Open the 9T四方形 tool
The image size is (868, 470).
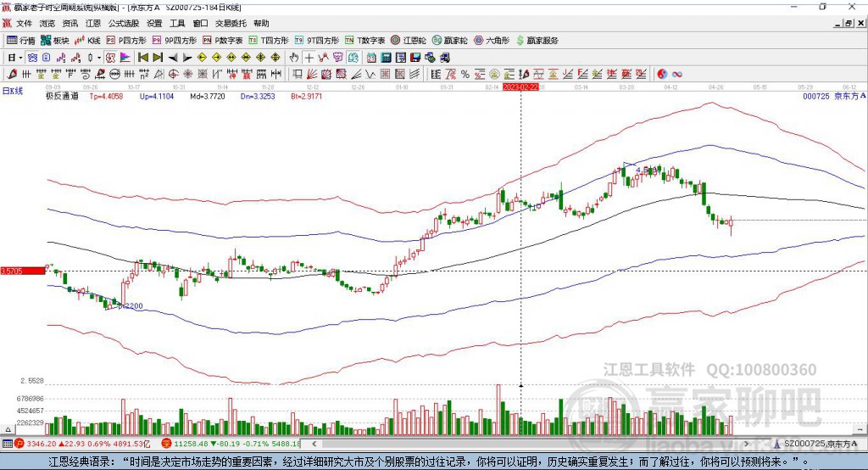(x=317, y=41)
